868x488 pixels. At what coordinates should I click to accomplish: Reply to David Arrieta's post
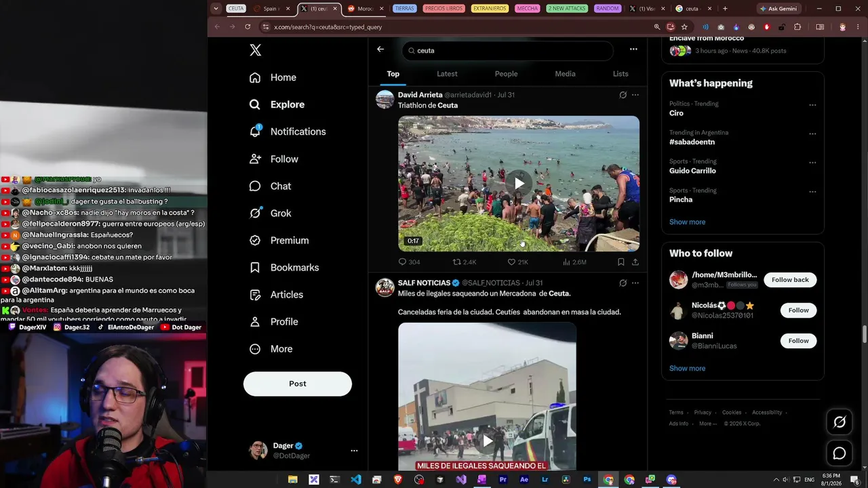tap(409, 262)
